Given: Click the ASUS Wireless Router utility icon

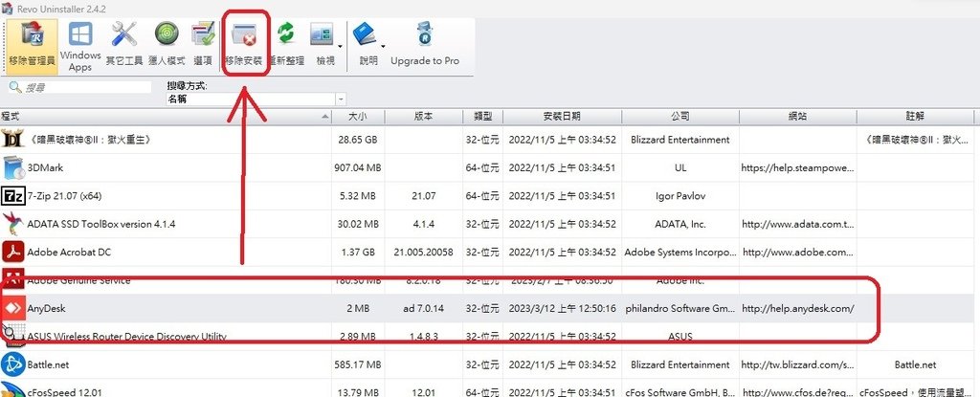Looking at the screenshot, I should pyautogui.click(x=13, y=337).
